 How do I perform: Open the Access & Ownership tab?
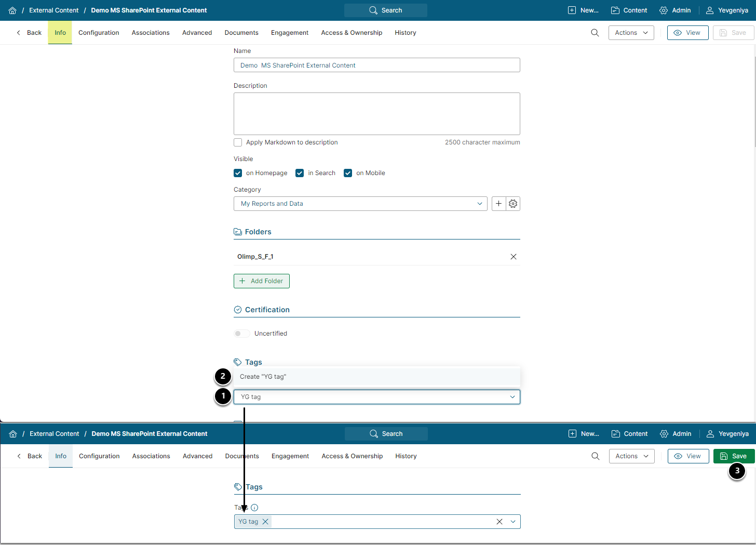point(352,33)
